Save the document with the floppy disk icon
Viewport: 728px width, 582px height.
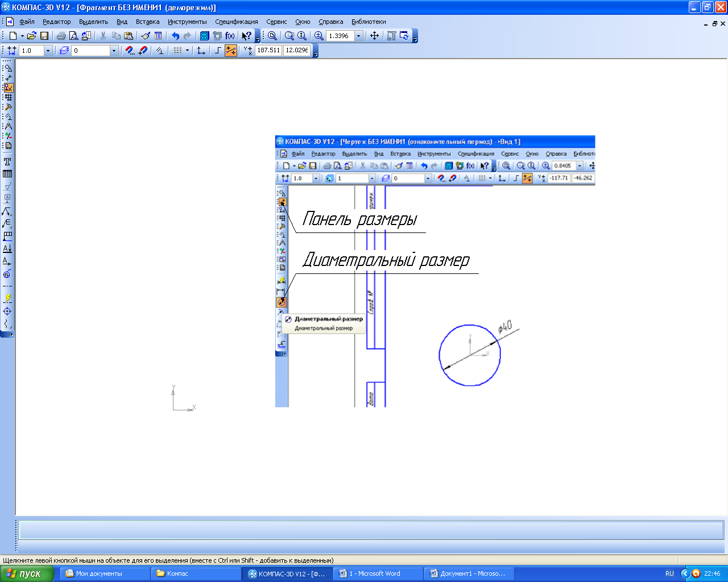(x=44, y=35)
